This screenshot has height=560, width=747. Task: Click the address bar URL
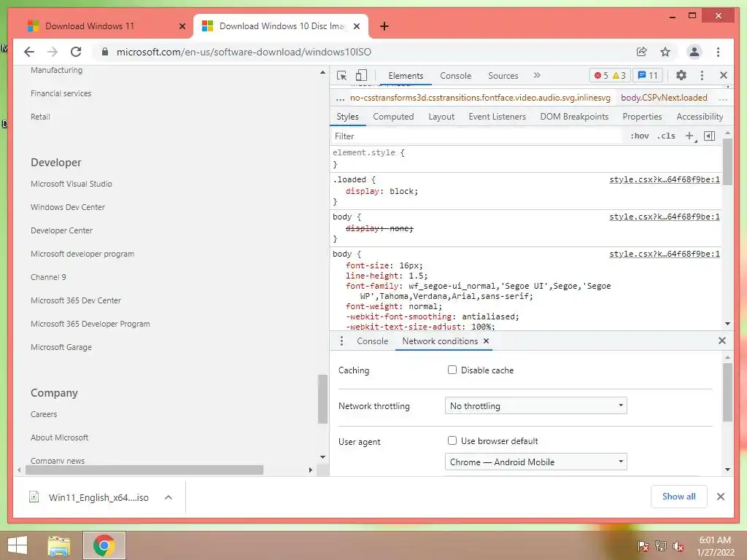[244, 52]
